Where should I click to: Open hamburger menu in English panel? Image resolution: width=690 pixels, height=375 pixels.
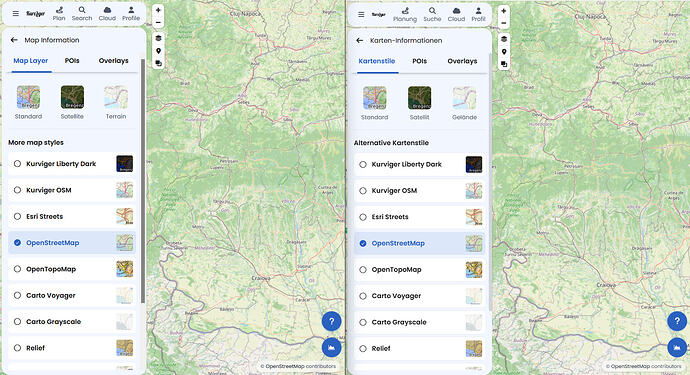(x=15, y=14)
